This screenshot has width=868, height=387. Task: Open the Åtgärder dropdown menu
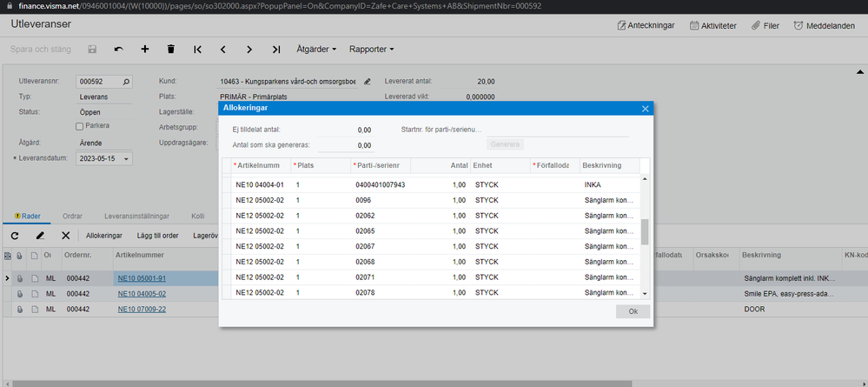coord(316,50)
